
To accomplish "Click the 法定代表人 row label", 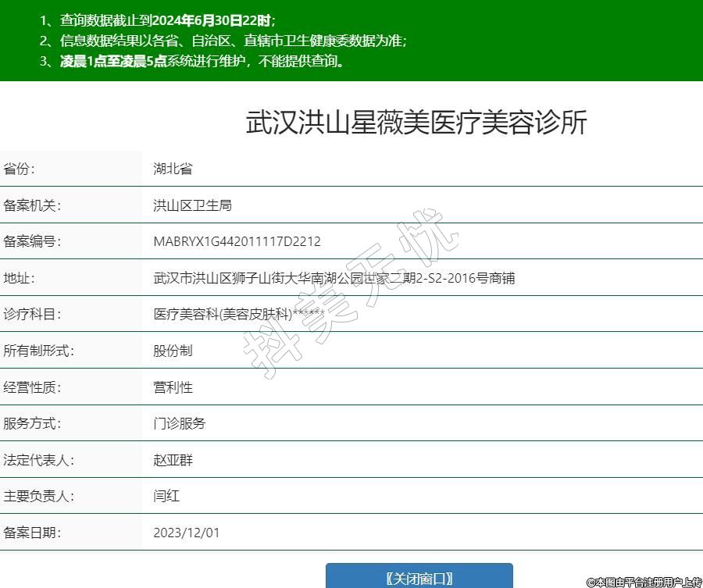I will click(38, 460).
